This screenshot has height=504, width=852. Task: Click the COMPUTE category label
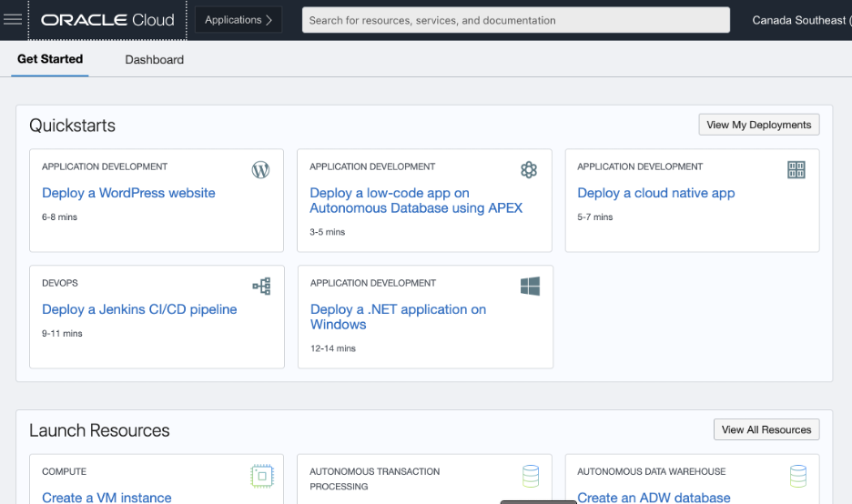[x=64, y=471]
